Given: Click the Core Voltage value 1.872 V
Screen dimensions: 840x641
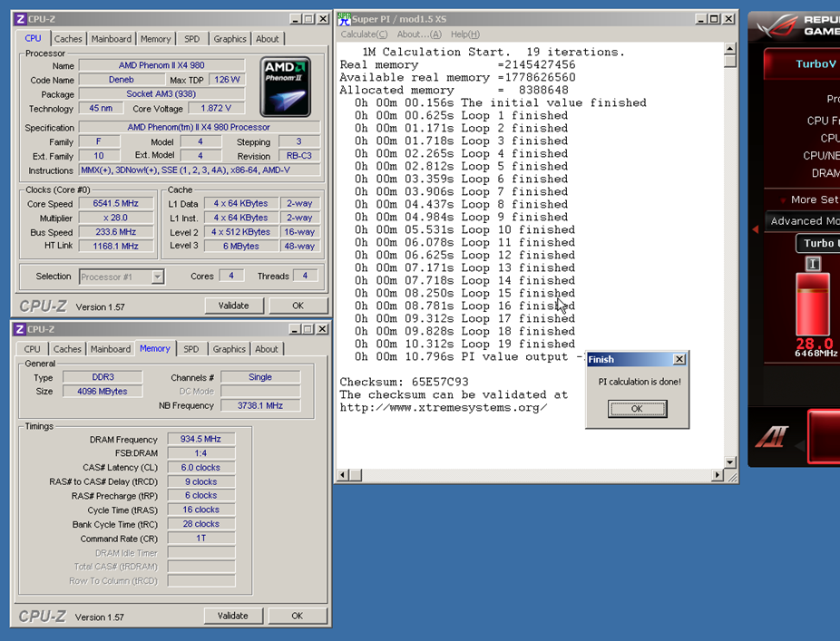Looking at the screenshot, I should coord(216,108).
